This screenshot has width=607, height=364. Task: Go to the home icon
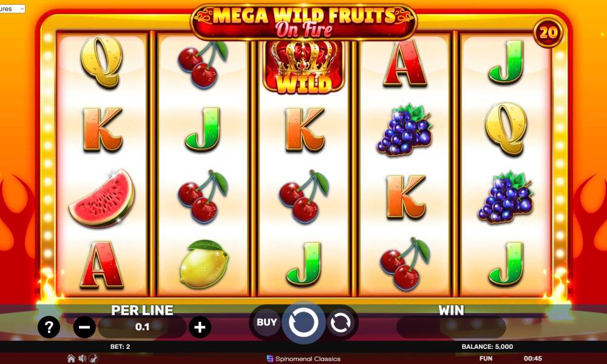coord(71,358)
